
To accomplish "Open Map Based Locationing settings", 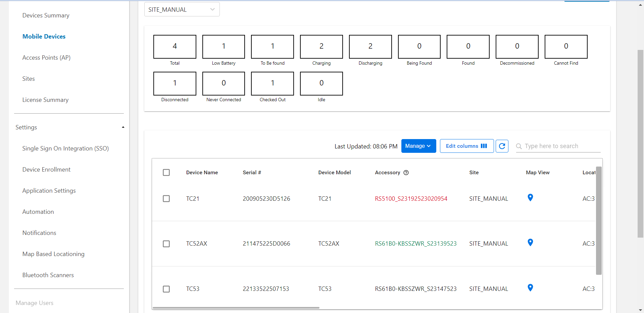I will click(53, 254).
